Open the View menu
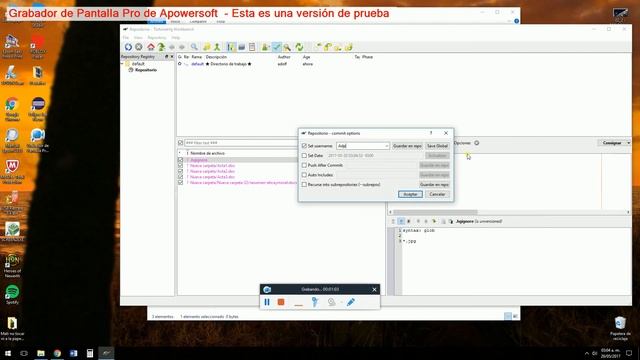Screen dimensions: 640x360 point(138,38)
